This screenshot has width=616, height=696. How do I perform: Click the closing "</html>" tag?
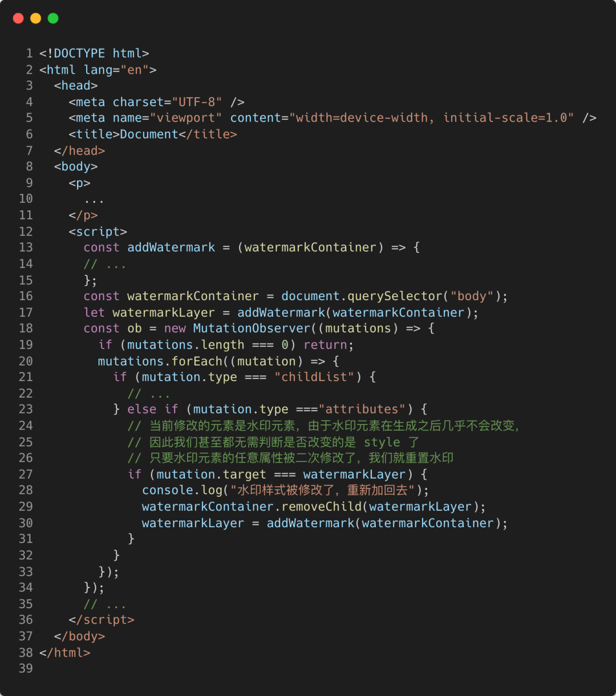pos(65,652)
